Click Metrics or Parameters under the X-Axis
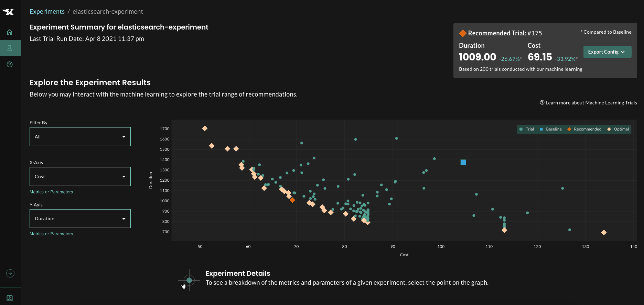 coord(51,192)
